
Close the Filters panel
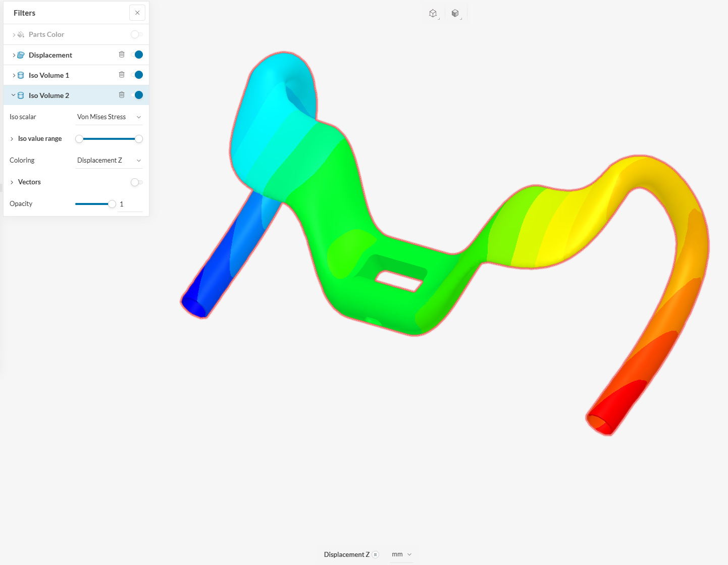pos(137,13)
